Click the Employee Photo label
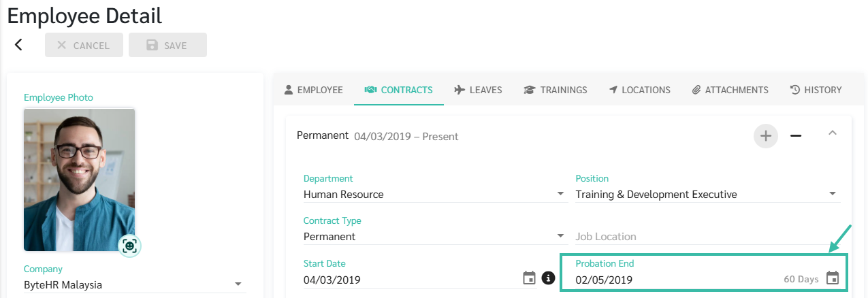Viewport: 868px width, 298px height. (x=59, y=97)
